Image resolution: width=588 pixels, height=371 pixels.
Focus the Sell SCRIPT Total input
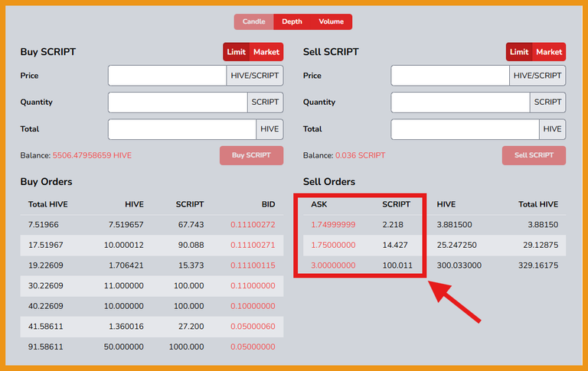click(x=465, y=129)
